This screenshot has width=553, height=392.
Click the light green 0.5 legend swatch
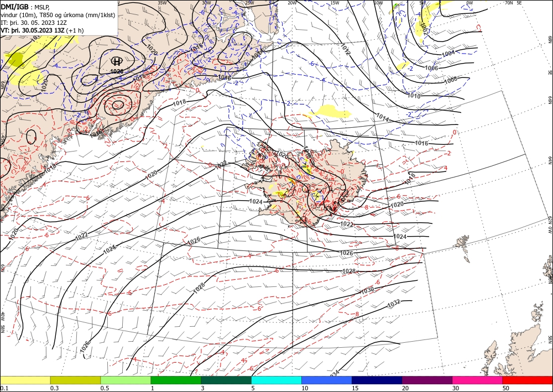(126, 380)
